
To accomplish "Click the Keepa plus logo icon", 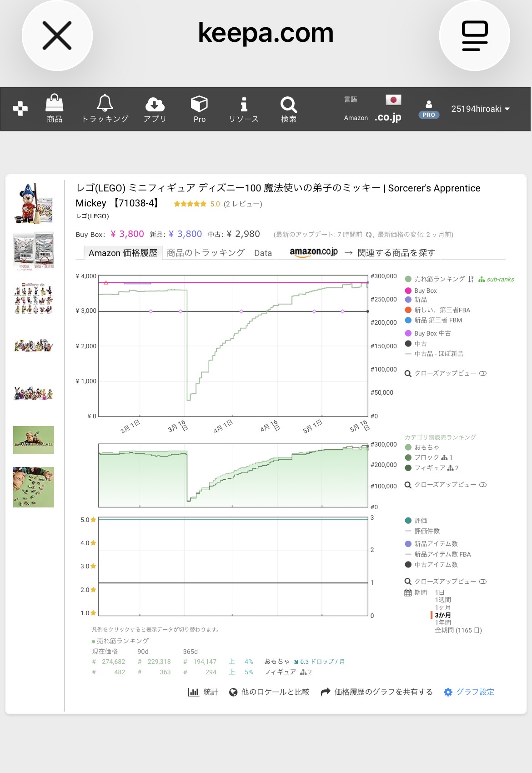I will tap(20, 109).
